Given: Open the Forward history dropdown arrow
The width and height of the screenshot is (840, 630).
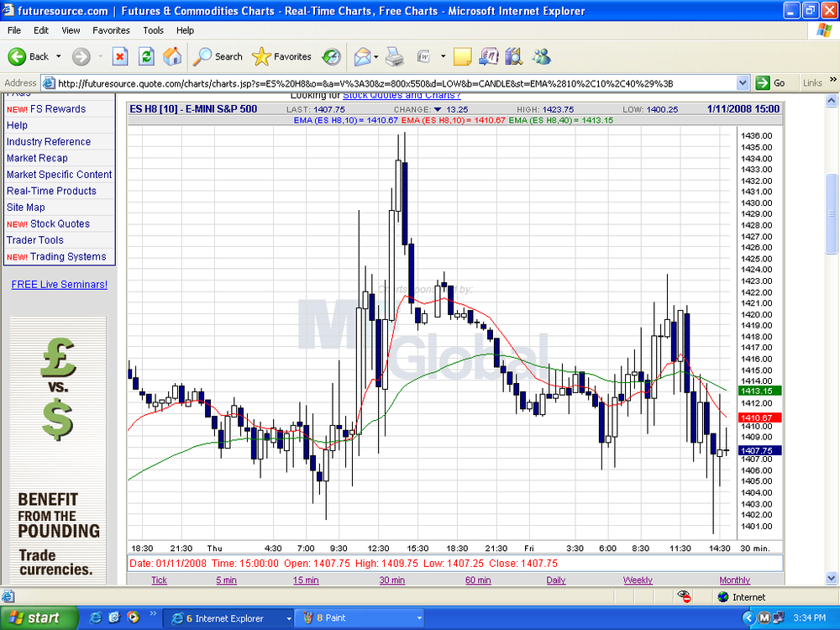Looking at the screenshot, I should [x=100, y=56].
